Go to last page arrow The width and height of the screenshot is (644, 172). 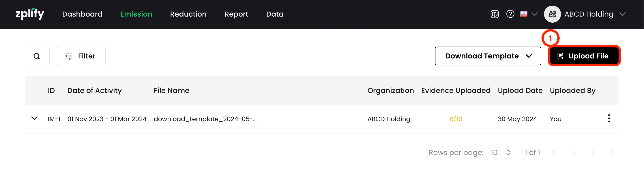[612, 153]
